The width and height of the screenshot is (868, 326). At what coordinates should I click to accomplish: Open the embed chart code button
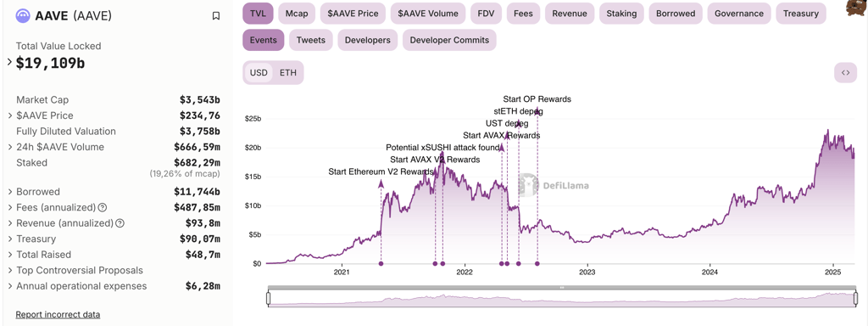coord(845,73)
